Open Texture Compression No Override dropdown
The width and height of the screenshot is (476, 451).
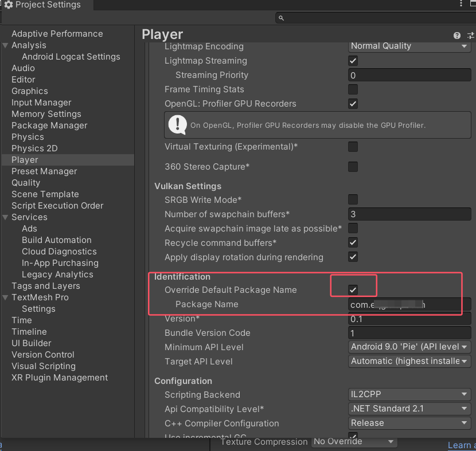(x=354, y=442)
